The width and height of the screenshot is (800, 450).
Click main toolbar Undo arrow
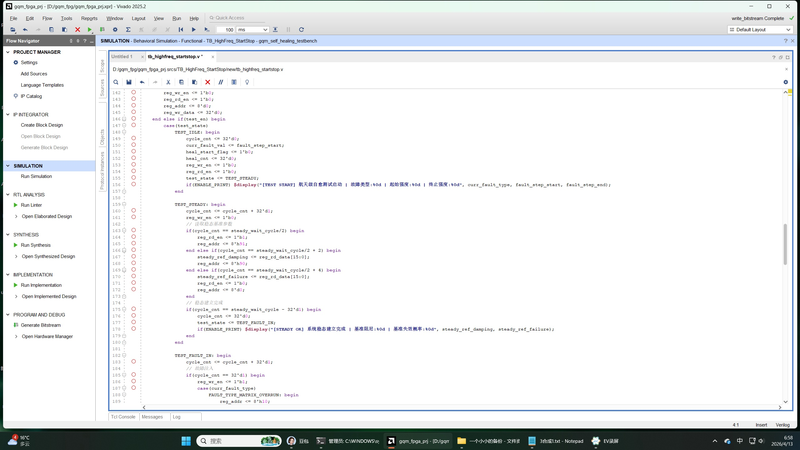25,30
